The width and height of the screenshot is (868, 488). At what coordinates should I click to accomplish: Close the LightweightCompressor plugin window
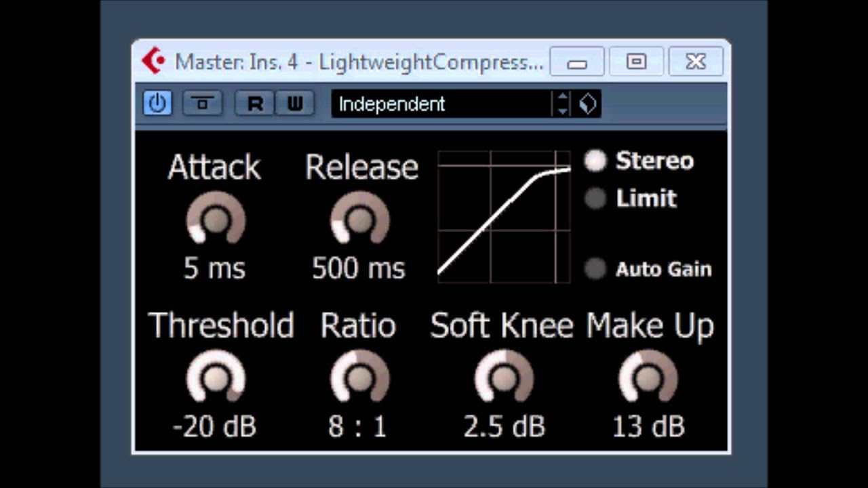point(696,62)
